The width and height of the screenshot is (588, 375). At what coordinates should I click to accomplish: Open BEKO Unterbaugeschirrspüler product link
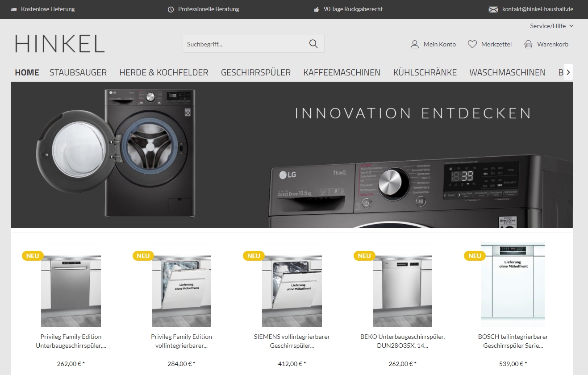(403, 341)
